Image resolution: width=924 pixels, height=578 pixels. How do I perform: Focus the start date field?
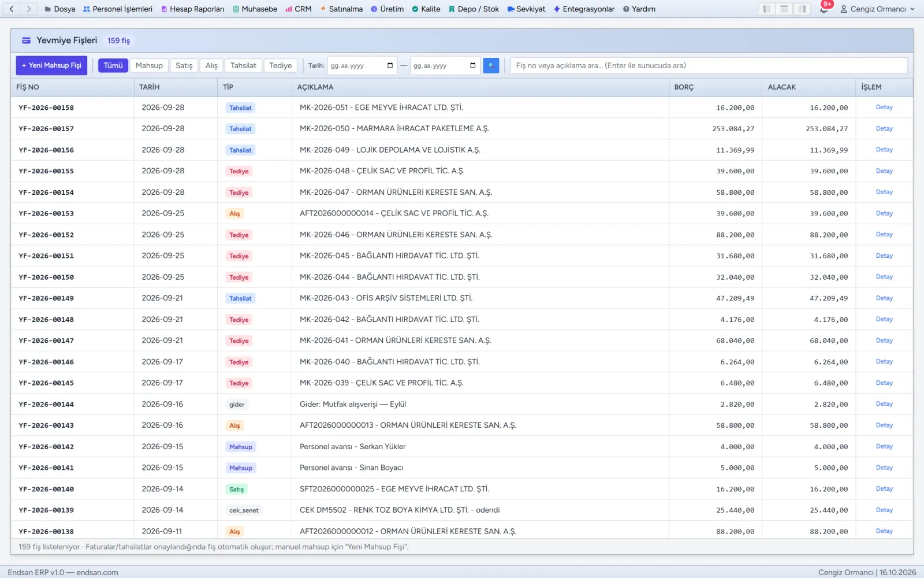pyautogui.click(x=362, y=65)
